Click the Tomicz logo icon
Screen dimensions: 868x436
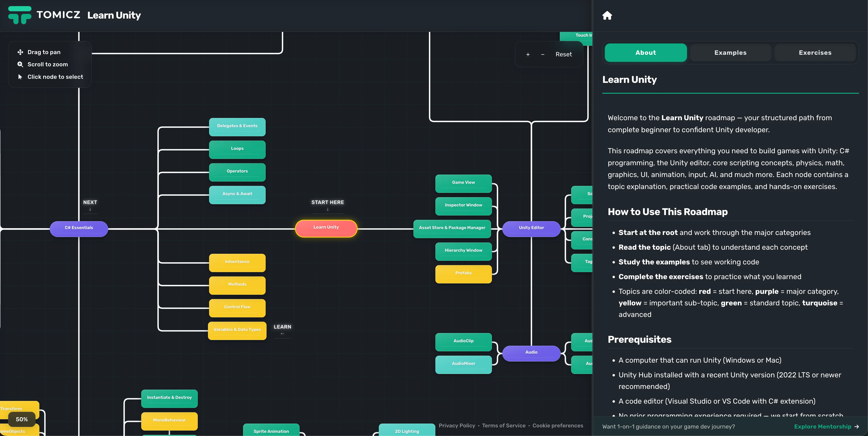[19, 15]
